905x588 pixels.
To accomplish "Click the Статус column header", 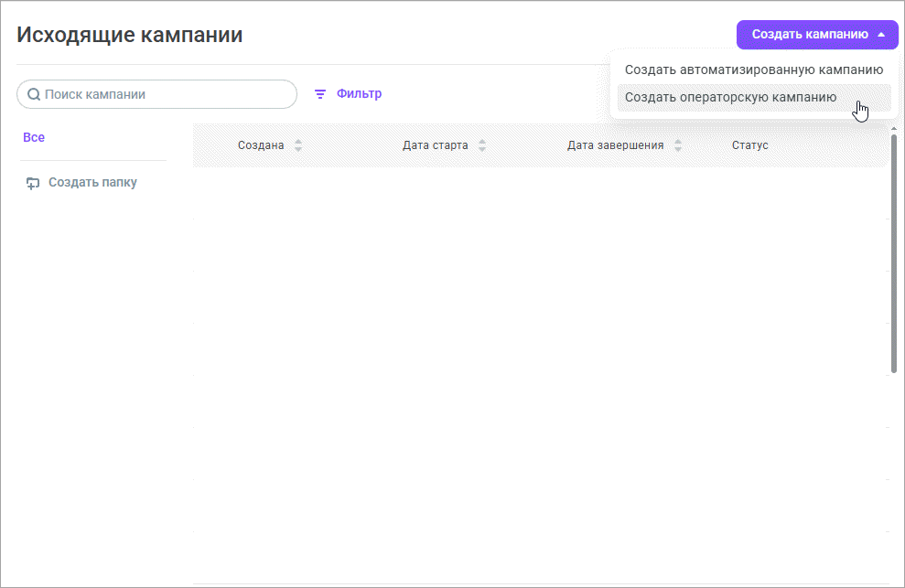I will [x=749, y=145].
